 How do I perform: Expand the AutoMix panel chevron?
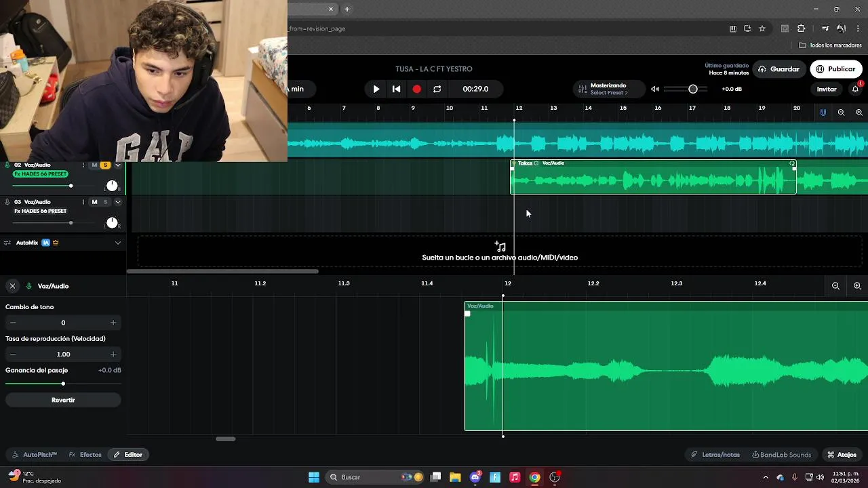coord(118,243)
